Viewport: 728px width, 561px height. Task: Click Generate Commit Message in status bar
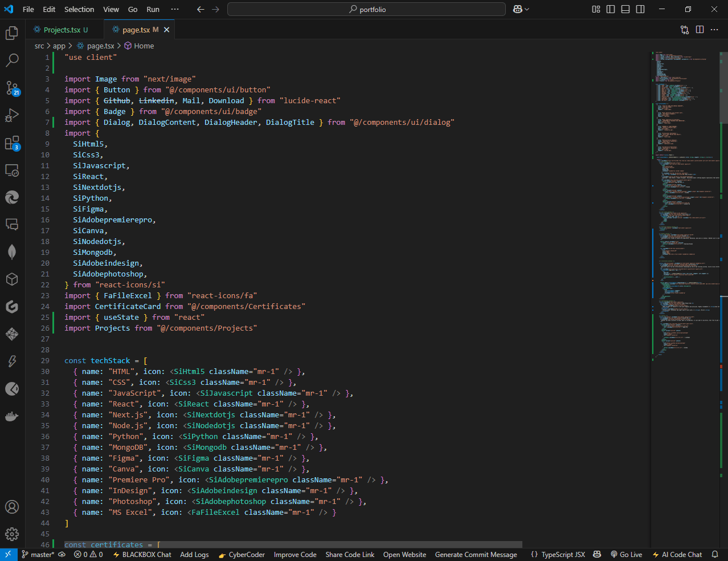[476, 555]
